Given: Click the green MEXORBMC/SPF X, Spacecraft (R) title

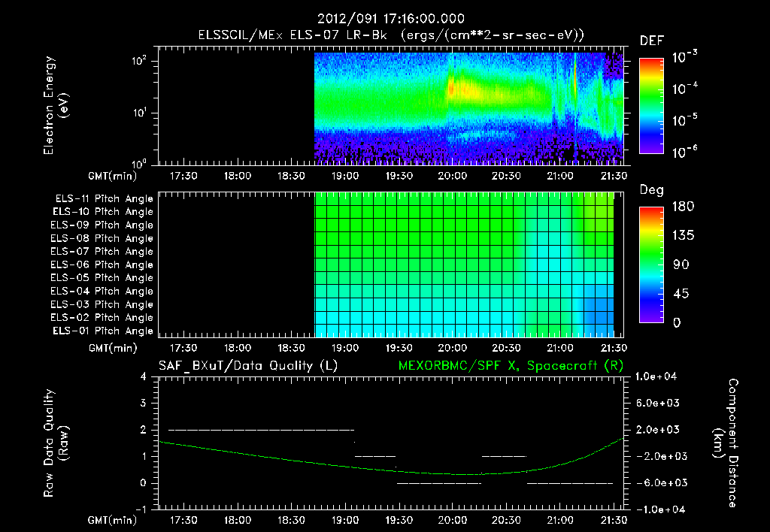Looking at the screenshot, I should click(511, 366).
